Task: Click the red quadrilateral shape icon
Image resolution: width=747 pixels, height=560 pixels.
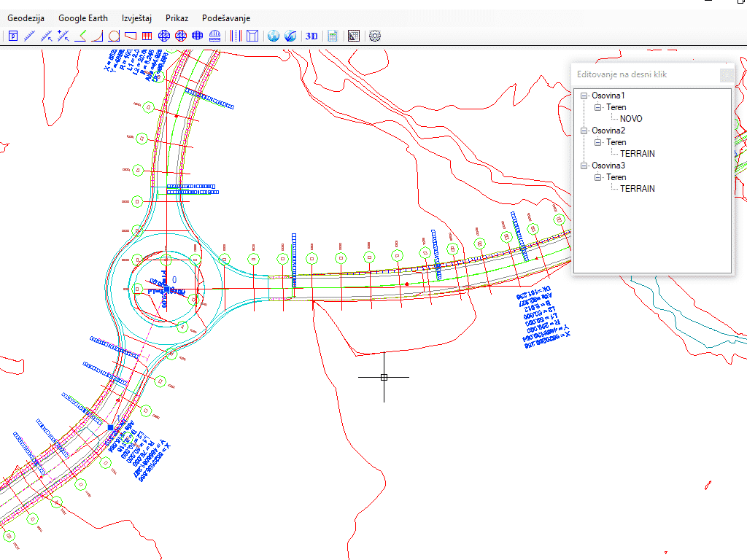Action: pos(131,36)
